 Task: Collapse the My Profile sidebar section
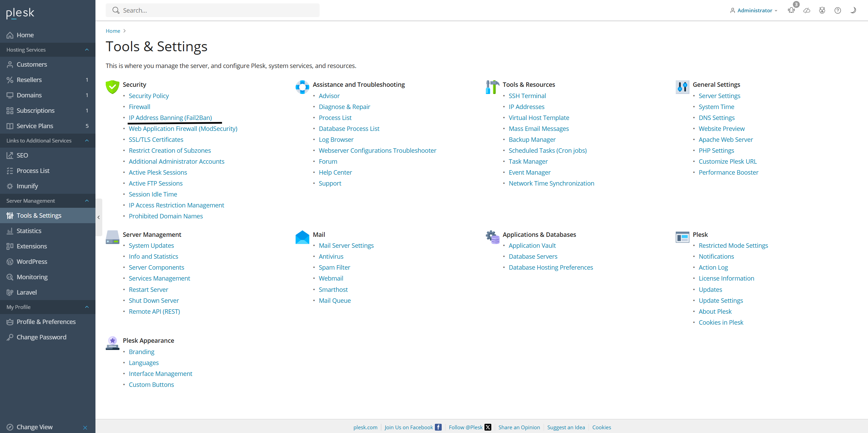pyautogui.click(x=87, y=307)
